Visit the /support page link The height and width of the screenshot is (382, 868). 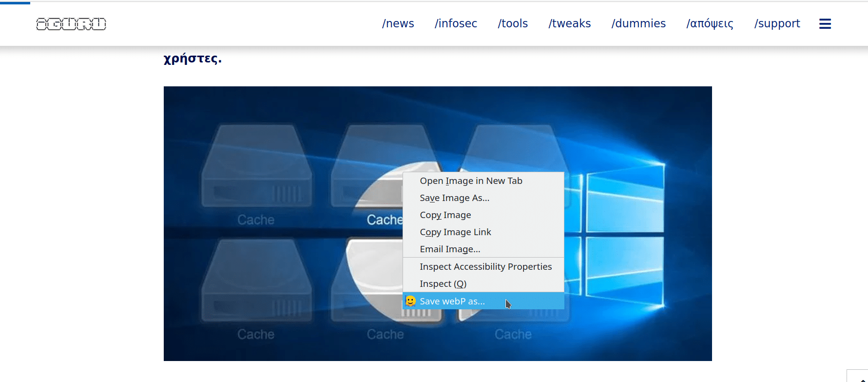pyautogui.click(x=777, y=23)
